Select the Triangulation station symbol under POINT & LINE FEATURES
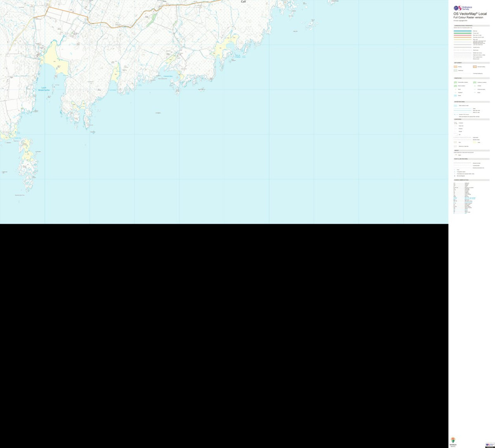 455,172
